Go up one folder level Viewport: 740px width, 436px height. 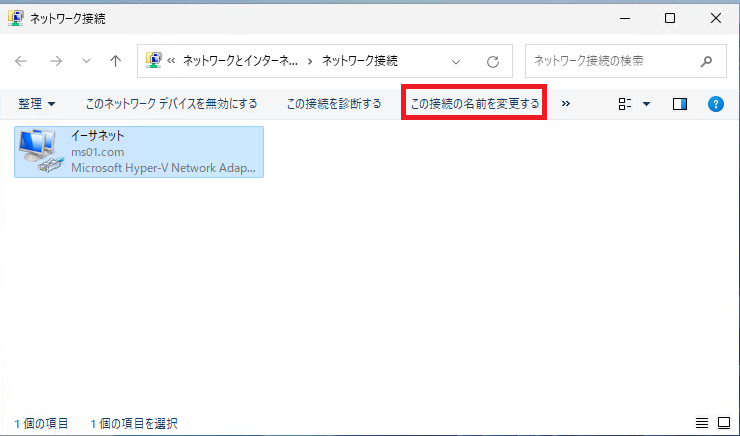115,61
